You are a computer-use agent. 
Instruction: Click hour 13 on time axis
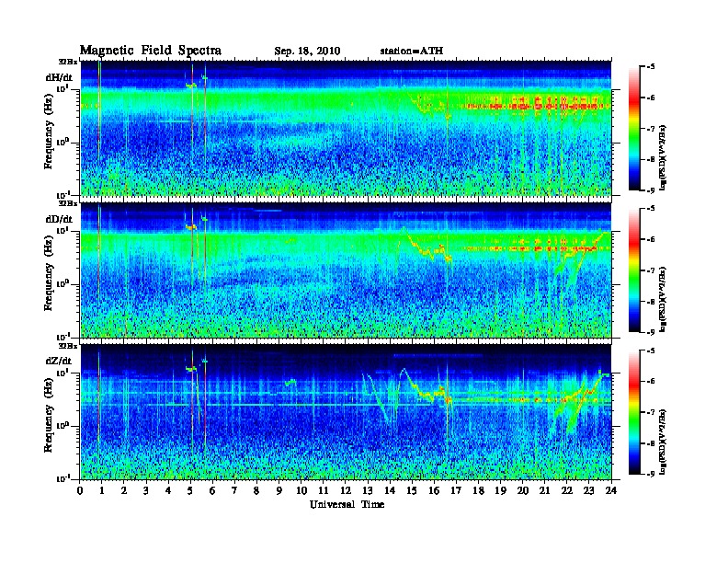tap(368, 491)
